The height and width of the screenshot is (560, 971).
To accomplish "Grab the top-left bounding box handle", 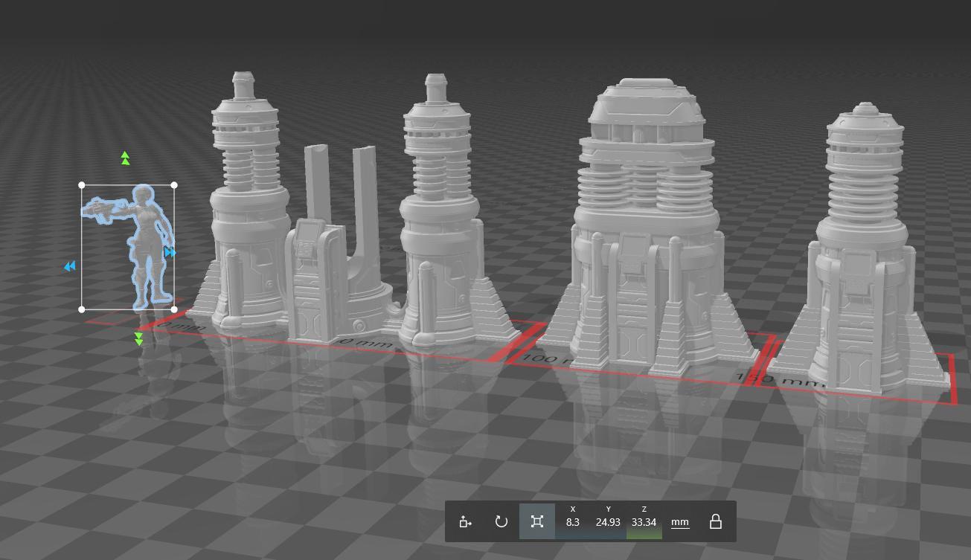I will [82, 185].
